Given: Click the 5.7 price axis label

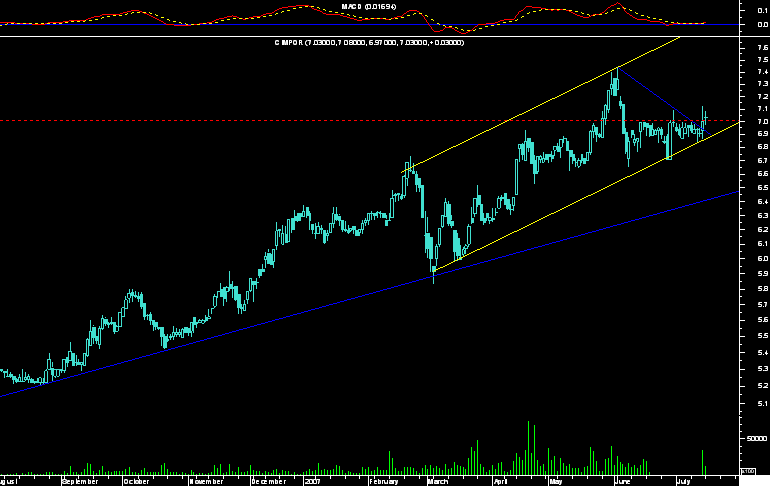Looking at the screenshot, I should click(x=763, y=304).
